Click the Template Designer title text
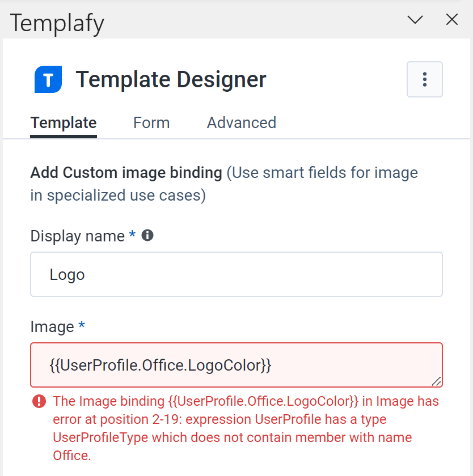473x476 pixels. (171, 79)
